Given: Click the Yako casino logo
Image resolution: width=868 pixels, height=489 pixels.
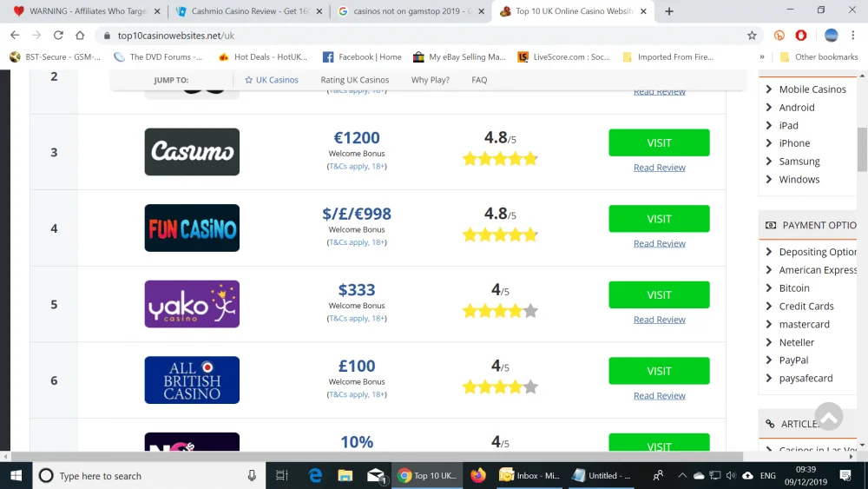Looking at the screenshot, I should [192, 304].
